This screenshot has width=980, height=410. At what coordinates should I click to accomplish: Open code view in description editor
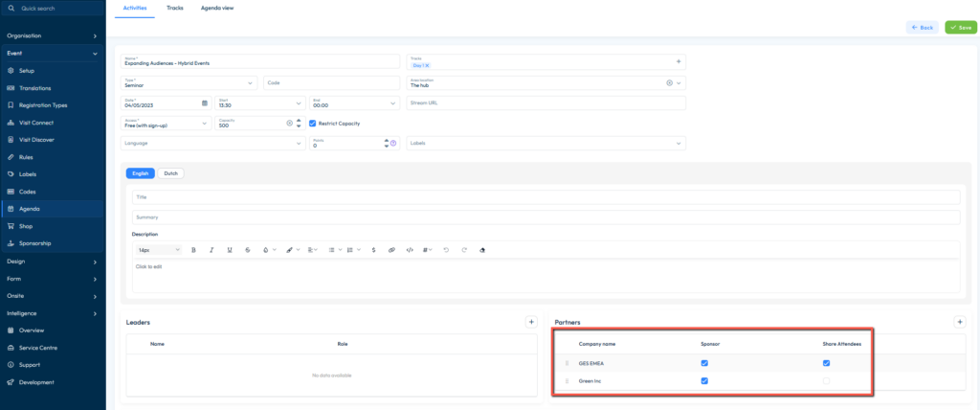410,250
